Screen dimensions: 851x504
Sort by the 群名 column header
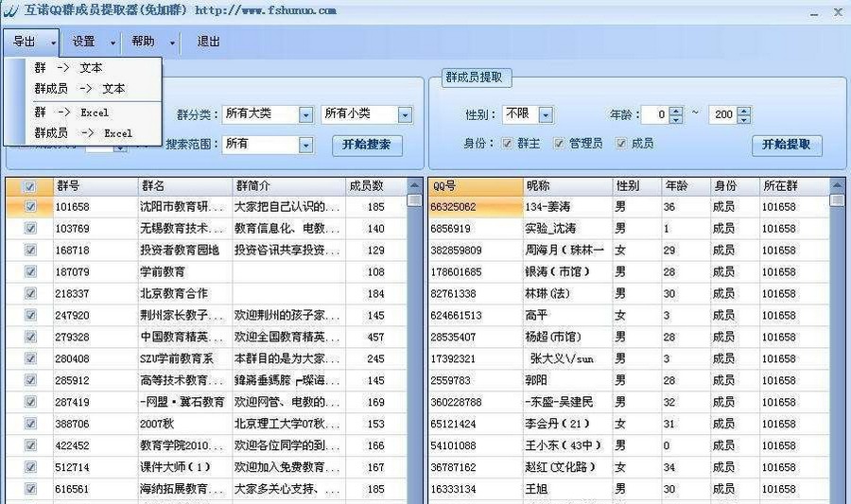[x=185, y=186]
